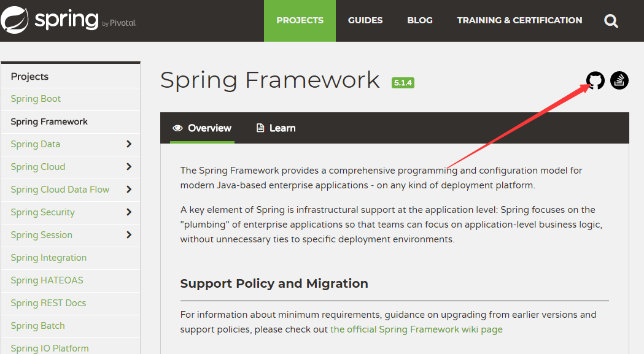This screenshot has height=354, width=644.
Task: Expand the Spring Cloud submenu chevron
Action: pos(128,167)
